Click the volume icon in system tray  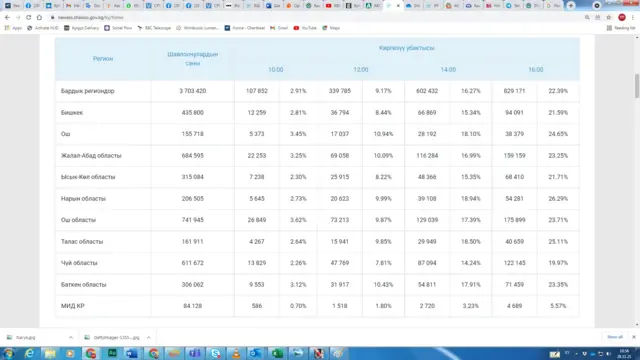pos(609,354)
